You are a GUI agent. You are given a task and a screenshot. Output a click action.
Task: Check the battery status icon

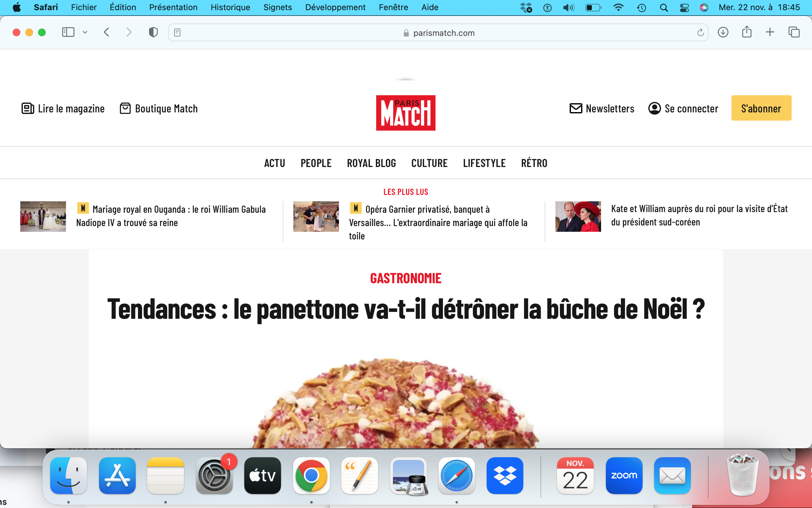(x=593, y=7)
